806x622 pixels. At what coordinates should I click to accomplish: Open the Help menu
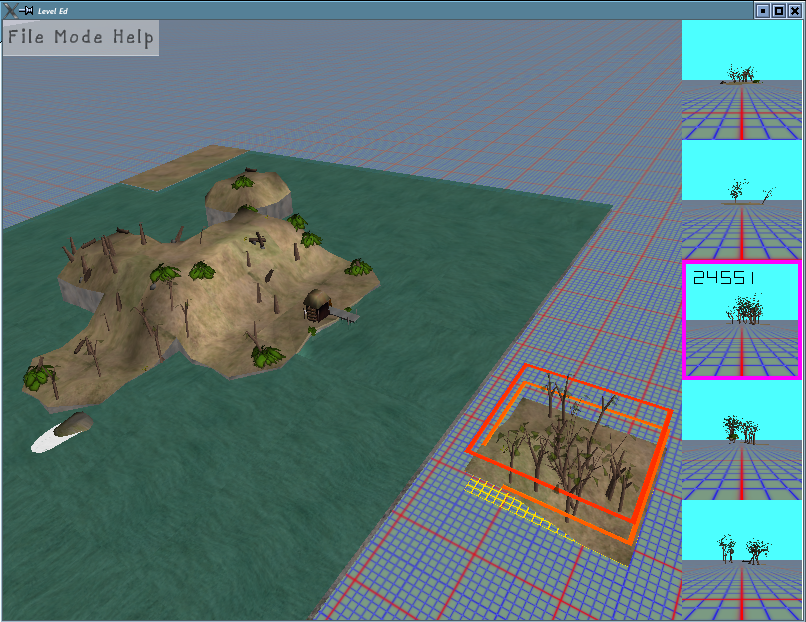(x=133, y=38)
